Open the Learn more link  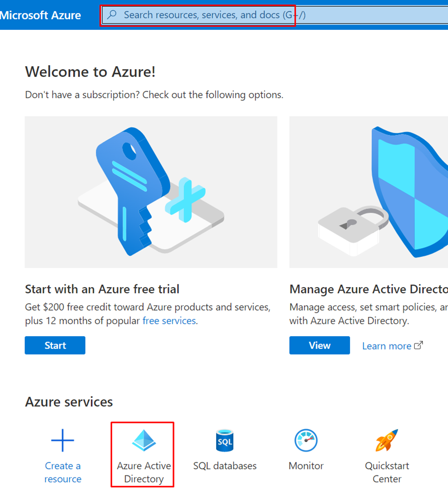pyautogui.click(x=387, y=346)
